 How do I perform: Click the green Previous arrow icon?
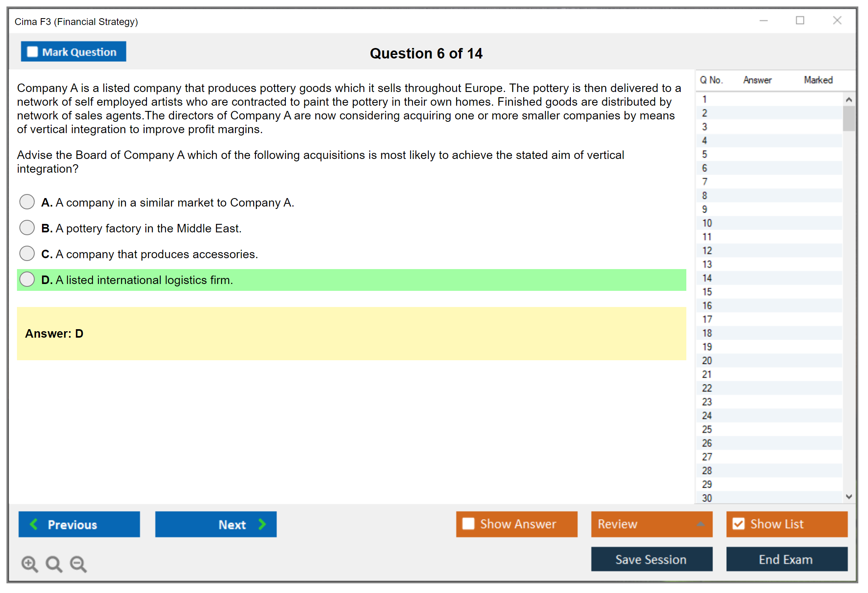(34, 524)
